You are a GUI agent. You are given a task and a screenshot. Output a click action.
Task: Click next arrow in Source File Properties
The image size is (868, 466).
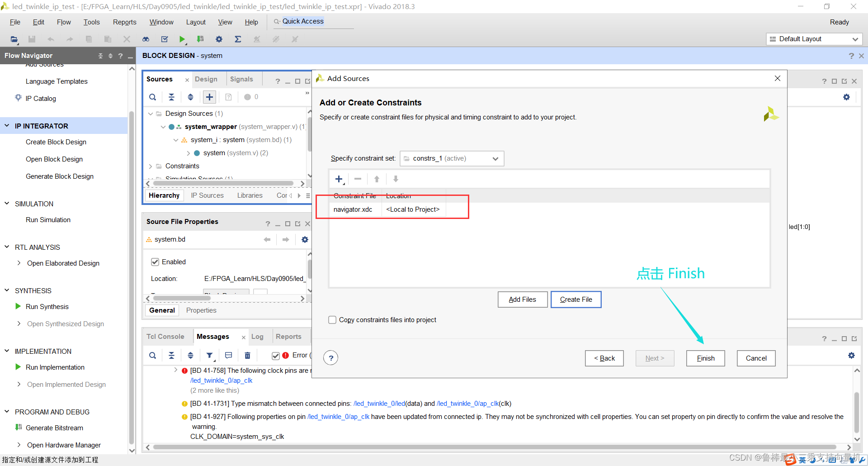[286, 239]
